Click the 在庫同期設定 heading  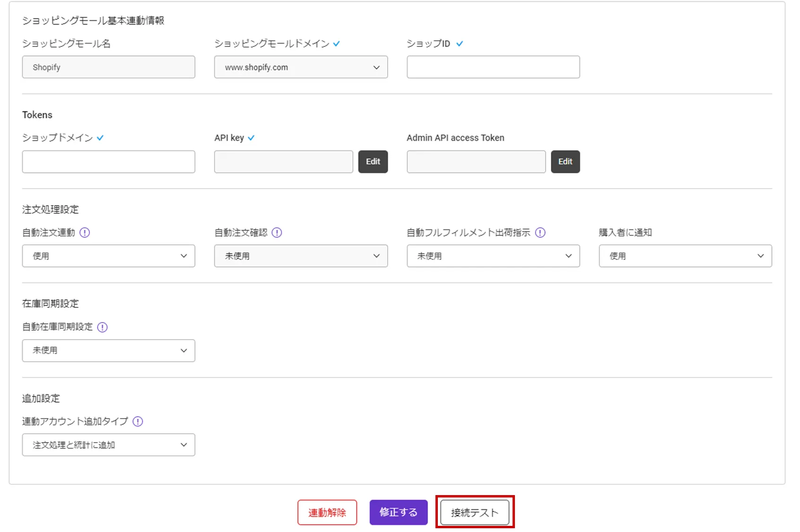51,304
